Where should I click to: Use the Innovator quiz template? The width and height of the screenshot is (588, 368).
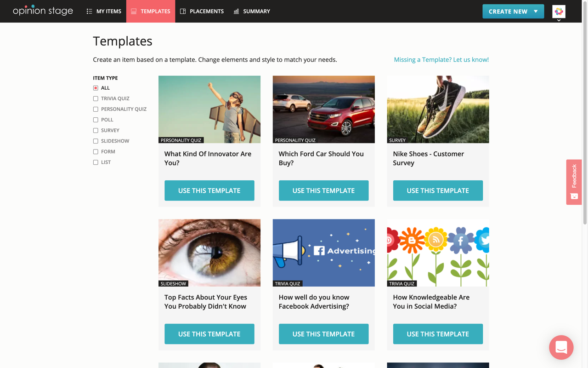coord(209,190)
